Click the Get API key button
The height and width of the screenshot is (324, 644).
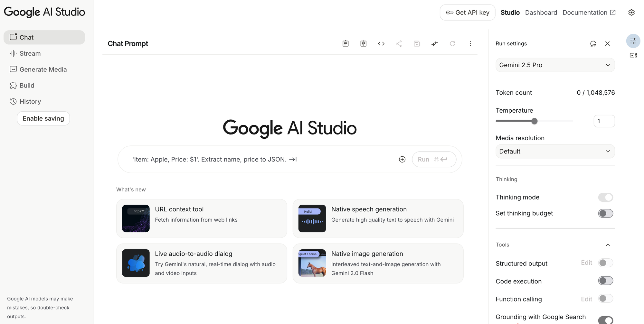[468, 13]
